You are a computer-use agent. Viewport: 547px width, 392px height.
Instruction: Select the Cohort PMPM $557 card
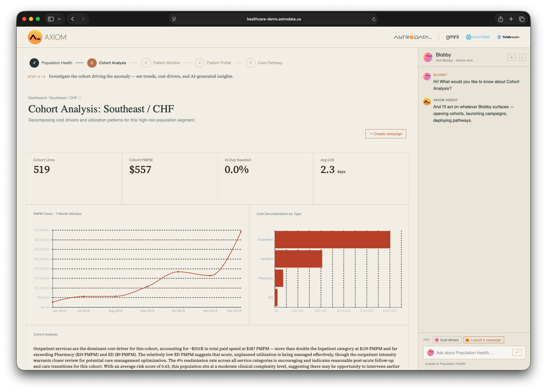169,179
